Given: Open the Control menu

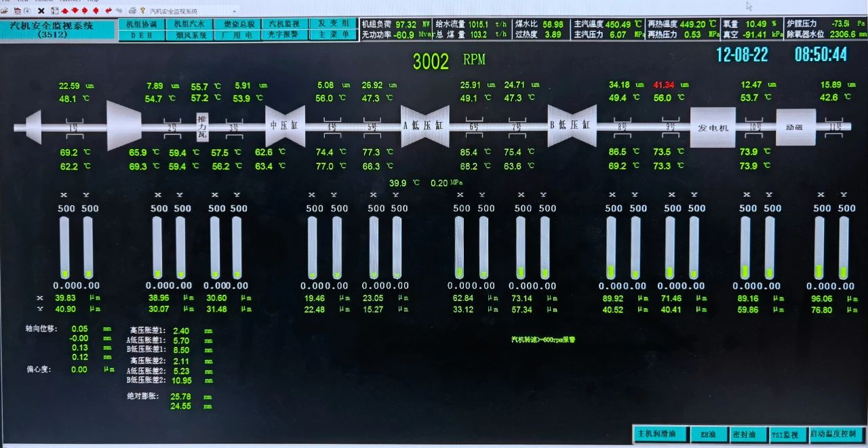Looking at the screenshot, I should pos(44,1).
